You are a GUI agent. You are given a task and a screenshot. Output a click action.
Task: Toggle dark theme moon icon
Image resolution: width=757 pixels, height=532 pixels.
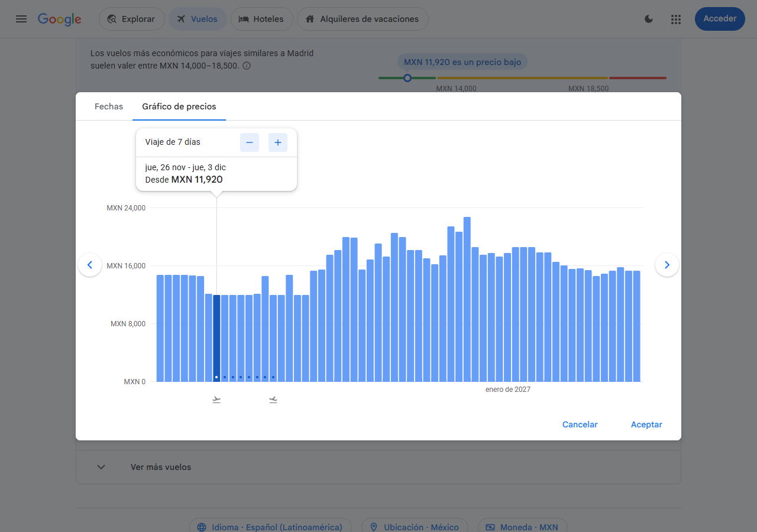coord(649,19)
